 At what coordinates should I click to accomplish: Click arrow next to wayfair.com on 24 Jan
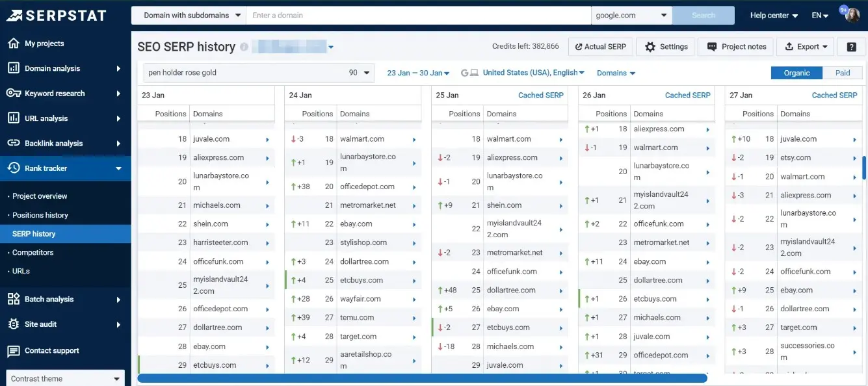point(414,300)
